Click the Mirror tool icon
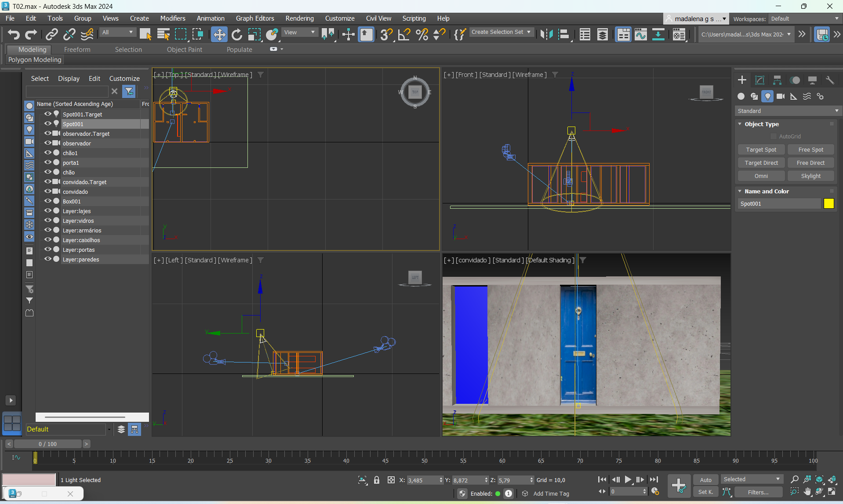 point(546,34)
